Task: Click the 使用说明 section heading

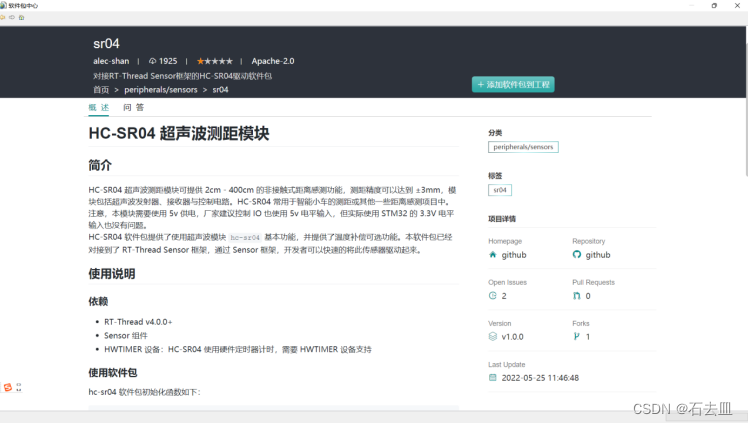Action: pyautogui.click(x=112, y=274)
